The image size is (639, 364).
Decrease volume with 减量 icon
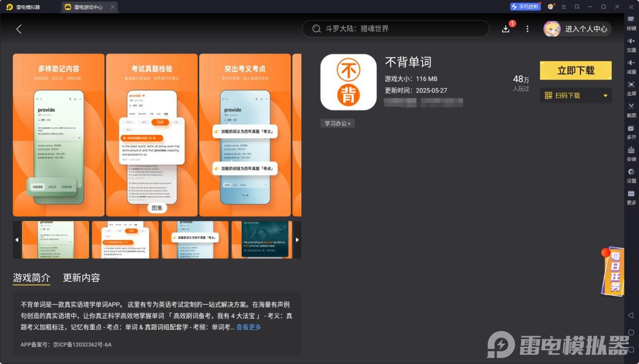click(x=631, y=66)
